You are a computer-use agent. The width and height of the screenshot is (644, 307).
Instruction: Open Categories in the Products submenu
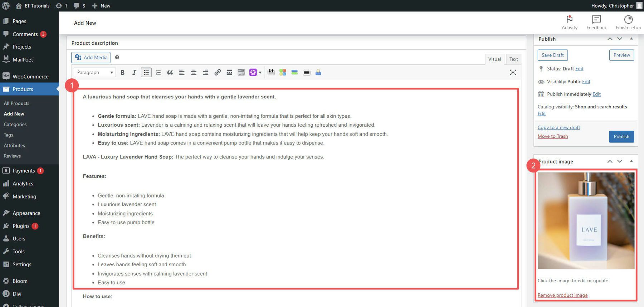coord(15,125)
